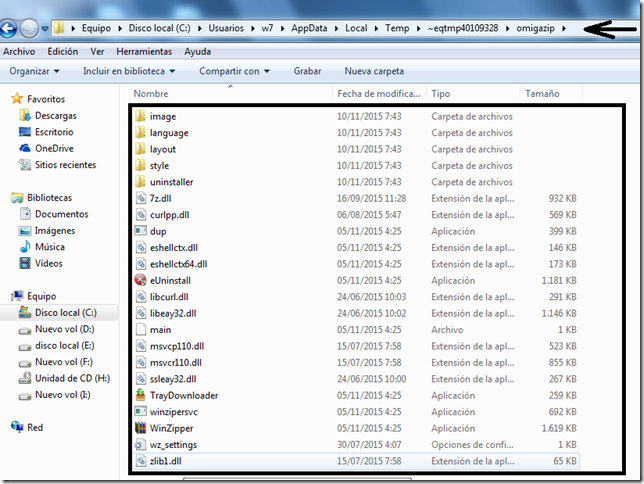Expand the arrow after Usuarios breadcrumb
Screen dimensions: 644x484
(253, 28)
